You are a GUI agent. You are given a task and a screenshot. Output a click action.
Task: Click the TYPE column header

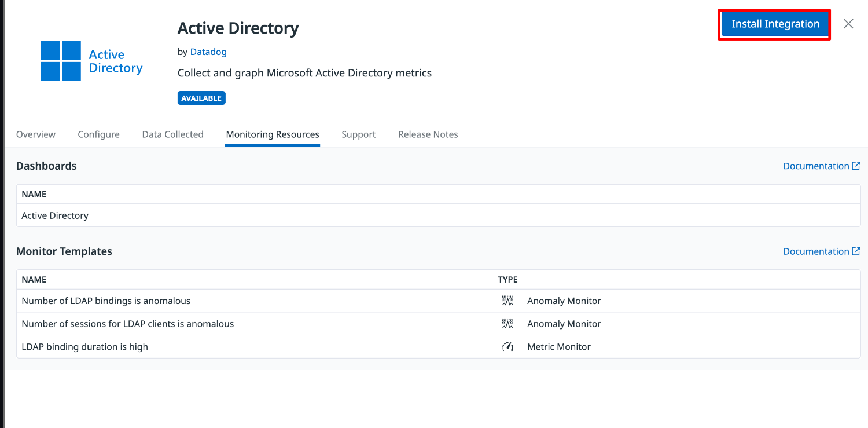tap(507, 279)
